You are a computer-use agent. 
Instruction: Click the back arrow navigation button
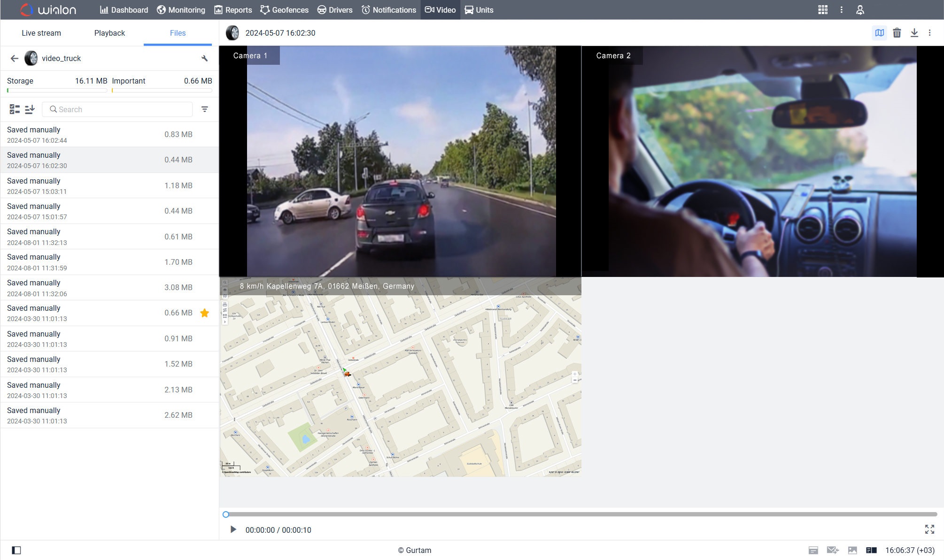click(x=14, y=58)
